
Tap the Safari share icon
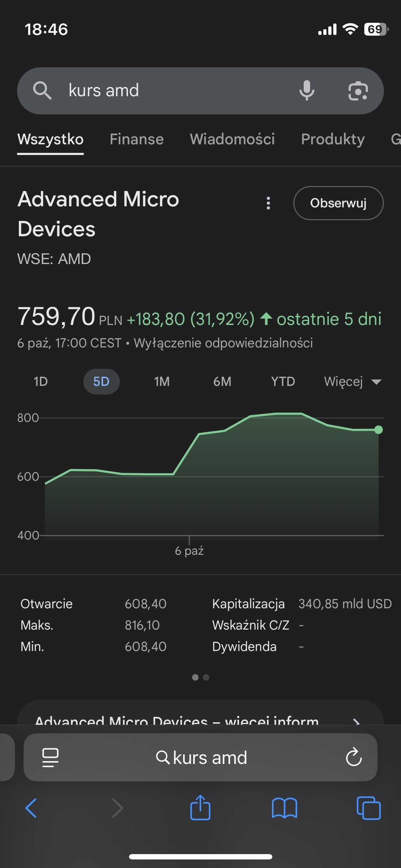[200, 808]
